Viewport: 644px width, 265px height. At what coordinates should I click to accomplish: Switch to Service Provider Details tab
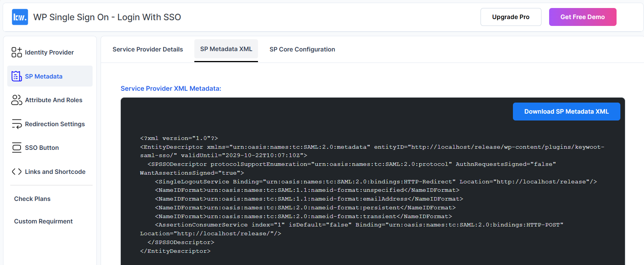(148, 50)
